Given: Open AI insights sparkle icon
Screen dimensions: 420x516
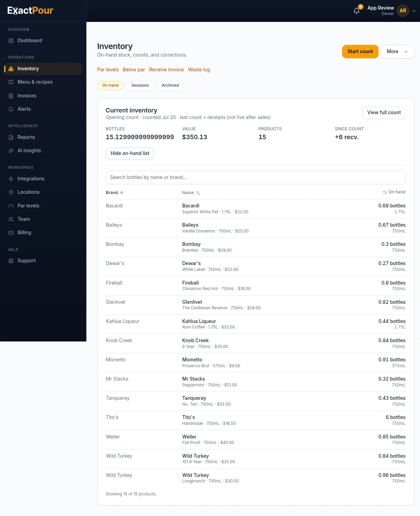Looking at the screenshot, I should point(11,151).
